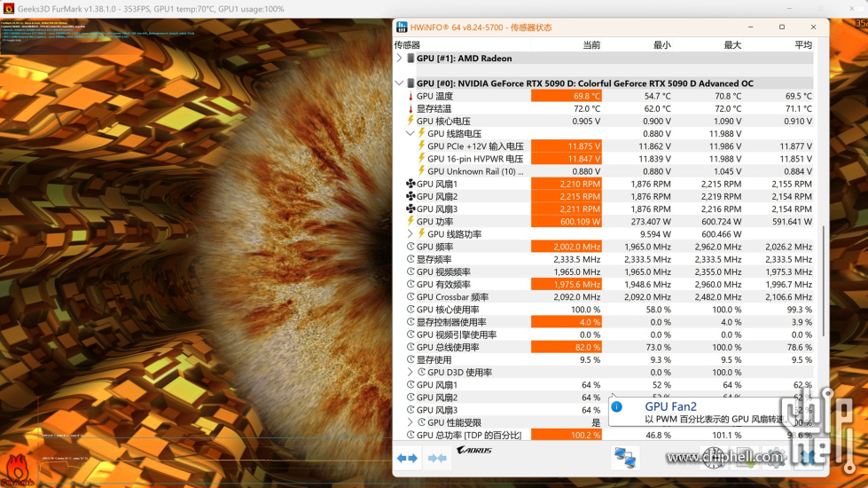Collapse the NVIDIA GeForce RTX 5090 D group
Screen dimensions: 868x488
coord(399,83)
